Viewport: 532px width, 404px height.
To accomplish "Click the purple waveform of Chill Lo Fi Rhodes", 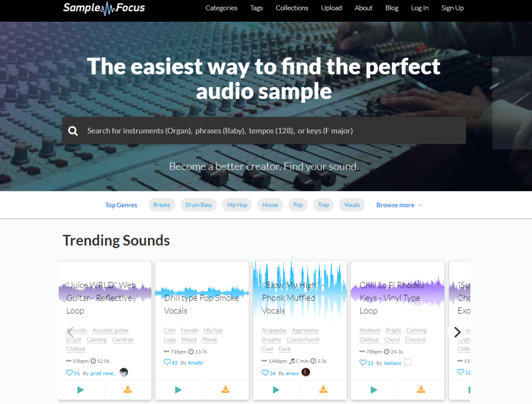I will pos(397,290).
